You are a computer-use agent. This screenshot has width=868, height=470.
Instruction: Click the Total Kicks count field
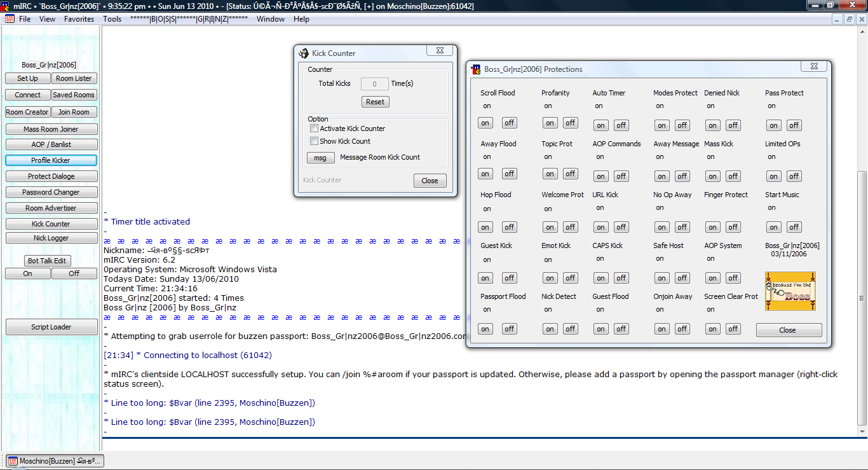point(375,83)
